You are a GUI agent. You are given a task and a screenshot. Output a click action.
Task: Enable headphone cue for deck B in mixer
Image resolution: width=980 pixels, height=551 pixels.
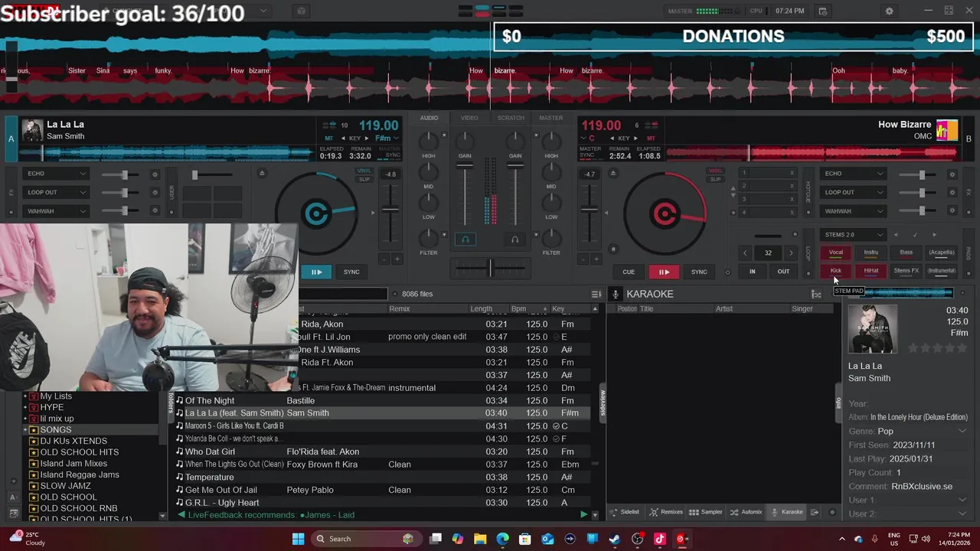514,240
